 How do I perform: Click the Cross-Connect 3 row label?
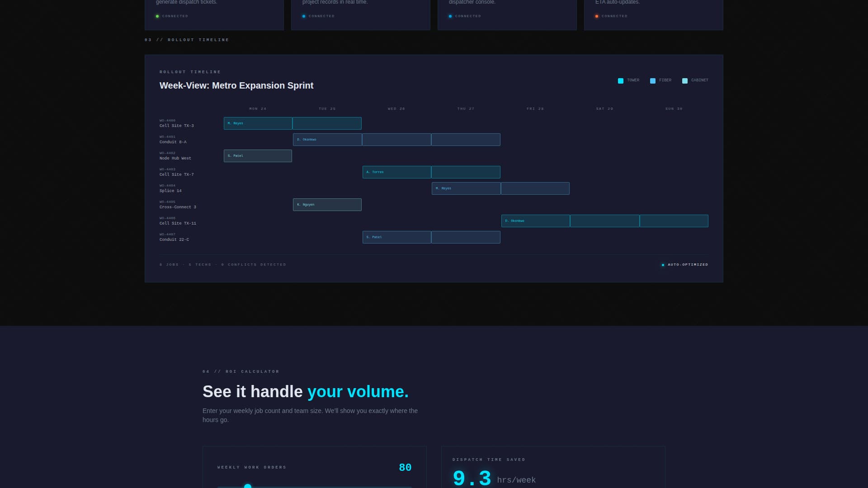(x=178, y=207)
